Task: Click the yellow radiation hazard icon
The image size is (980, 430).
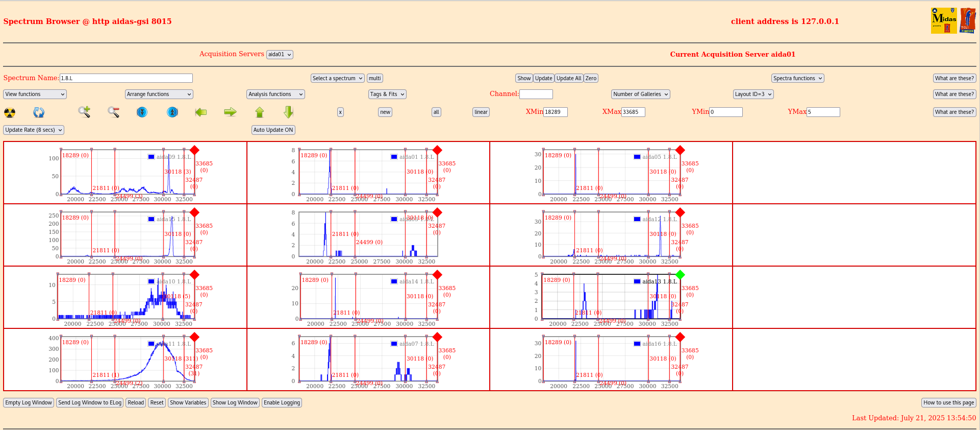Action: coord(10,112)
